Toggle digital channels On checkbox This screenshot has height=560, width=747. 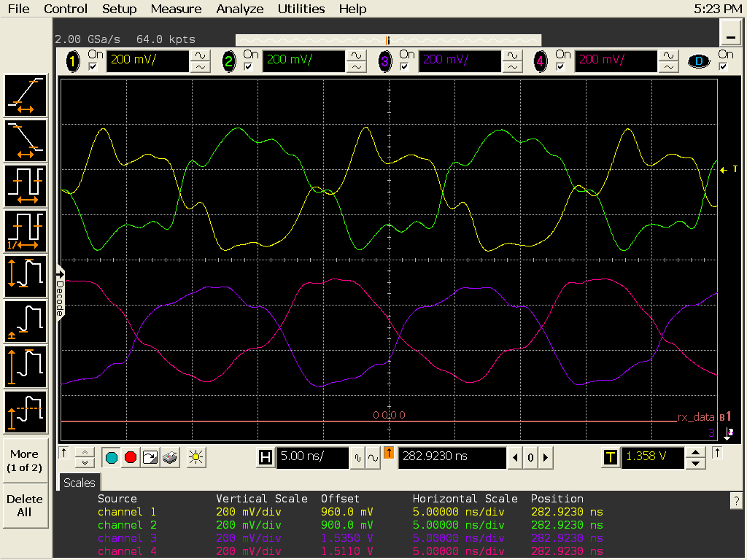pyautogui.click(x=723, y=66)
